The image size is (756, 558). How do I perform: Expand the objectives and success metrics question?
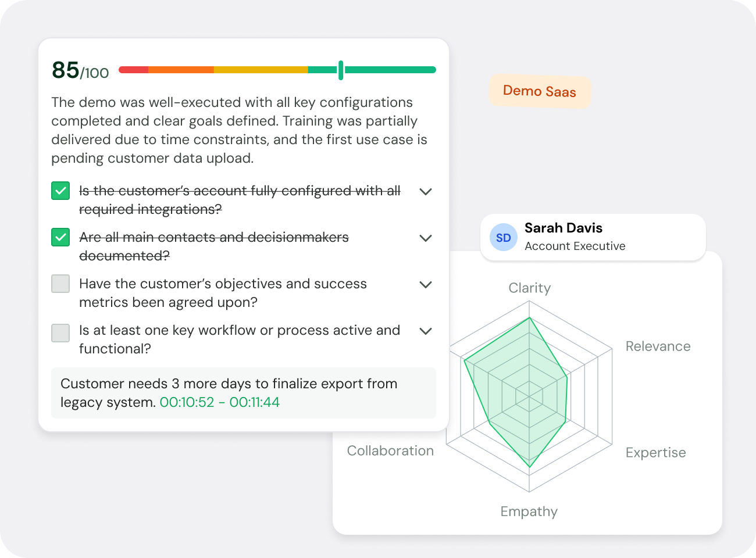point(426,284)
